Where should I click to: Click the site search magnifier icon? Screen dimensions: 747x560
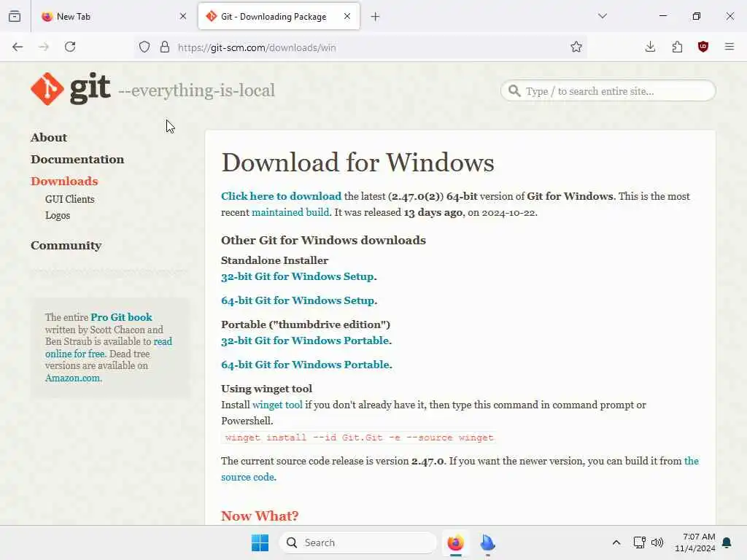[x=514, y=90]
